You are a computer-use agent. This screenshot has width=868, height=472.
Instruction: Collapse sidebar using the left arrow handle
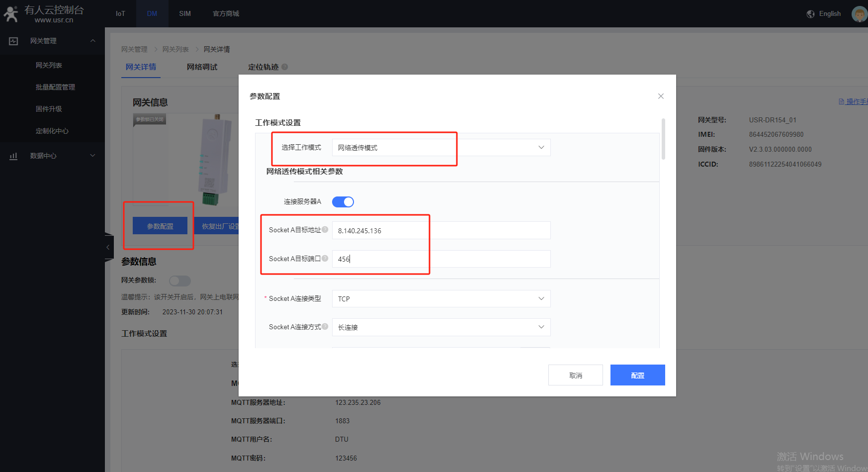[108, 247]
